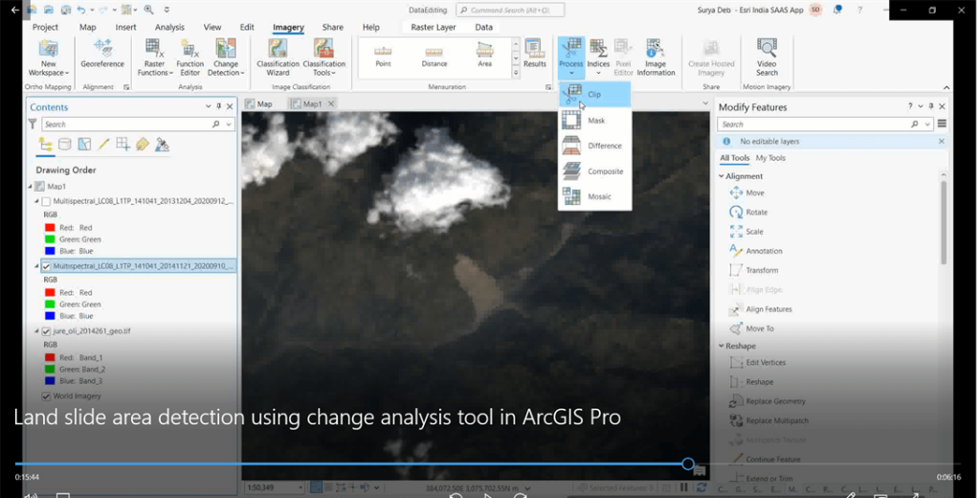
Task: Open Classification Tools
Action: coord(323,57)
